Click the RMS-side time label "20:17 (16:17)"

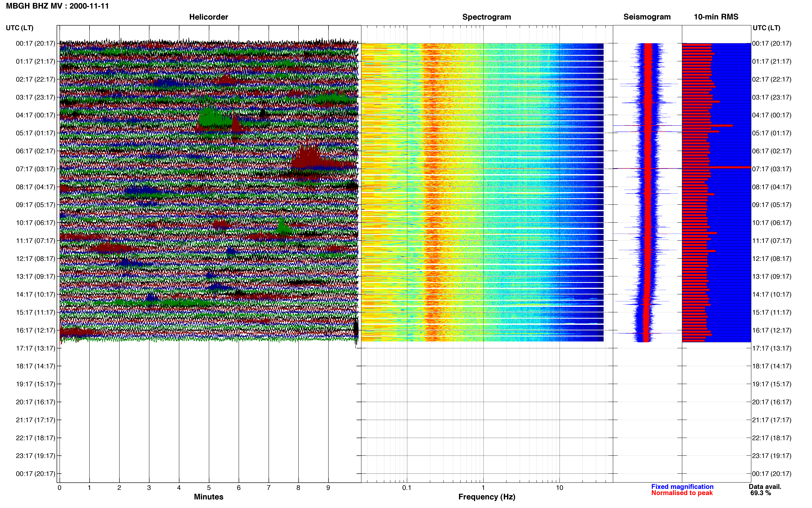pos(772,402)
